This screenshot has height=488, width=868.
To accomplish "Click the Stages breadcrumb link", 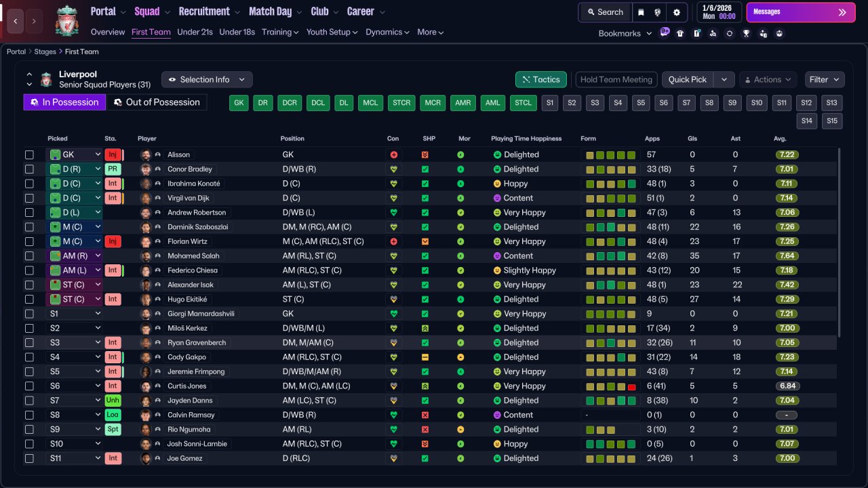I will [45, 52].
